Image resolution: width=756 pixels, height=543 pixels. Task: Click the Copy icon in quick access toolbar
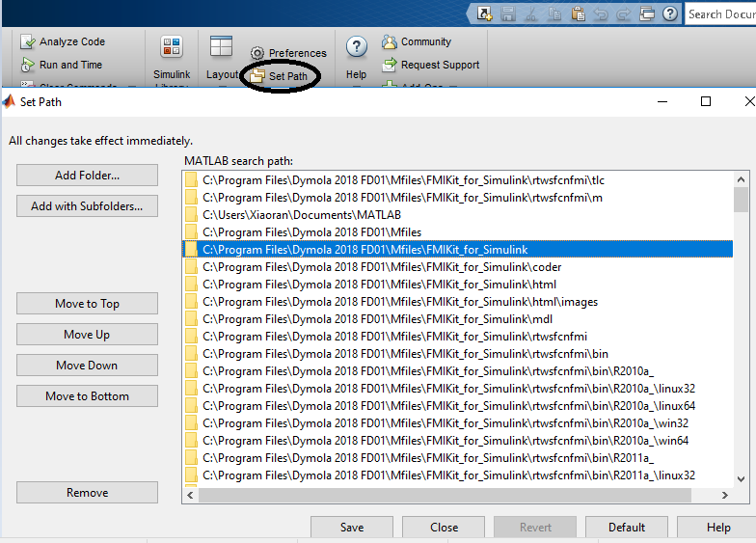(554, 14)
